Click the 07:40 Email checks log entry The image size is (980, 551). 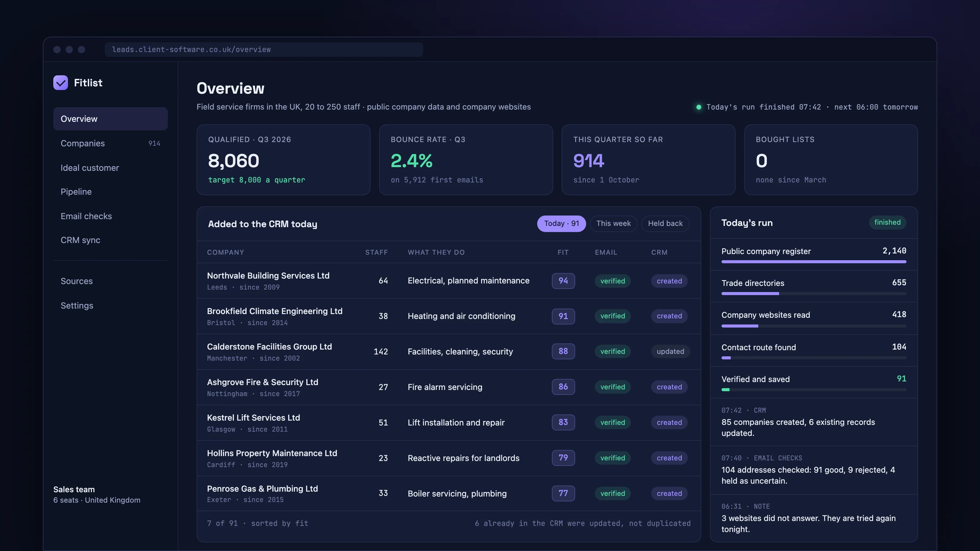(814, 470)
